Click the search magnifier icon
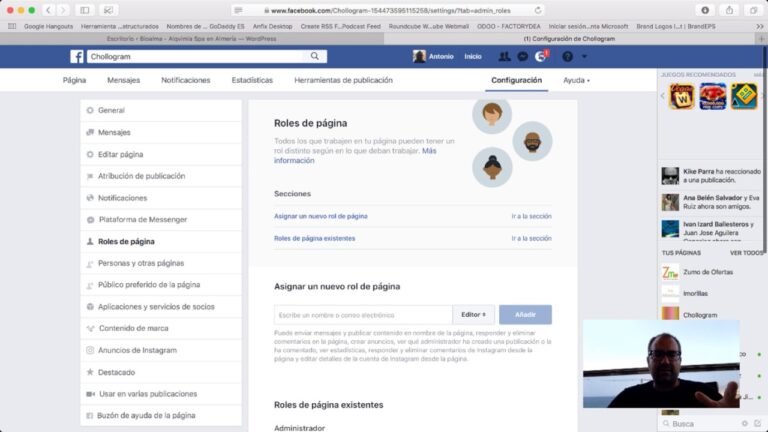This screenshot has width=768, height=432. pyautogui.click(x=315, y=56)
